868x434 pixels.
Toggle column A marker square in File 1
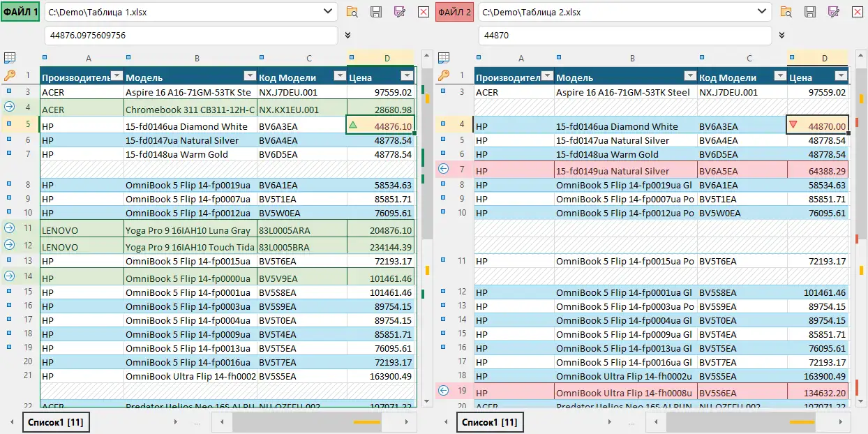(44, 57)
